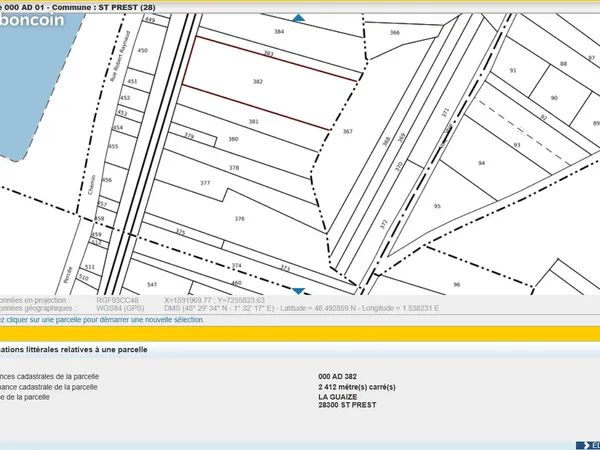The height and width of the screenshot is (450, 600).
Task: Select parcel 454
Action: (x=118, y=127)
